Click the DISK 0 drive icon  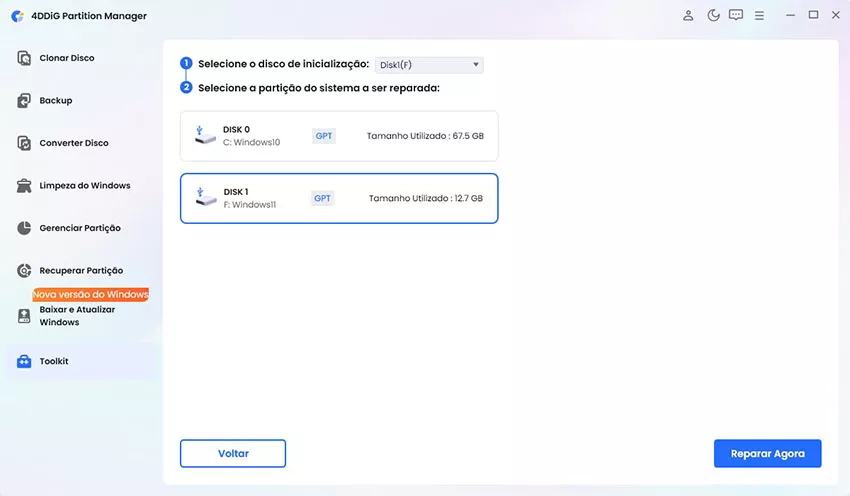[204, 135]
